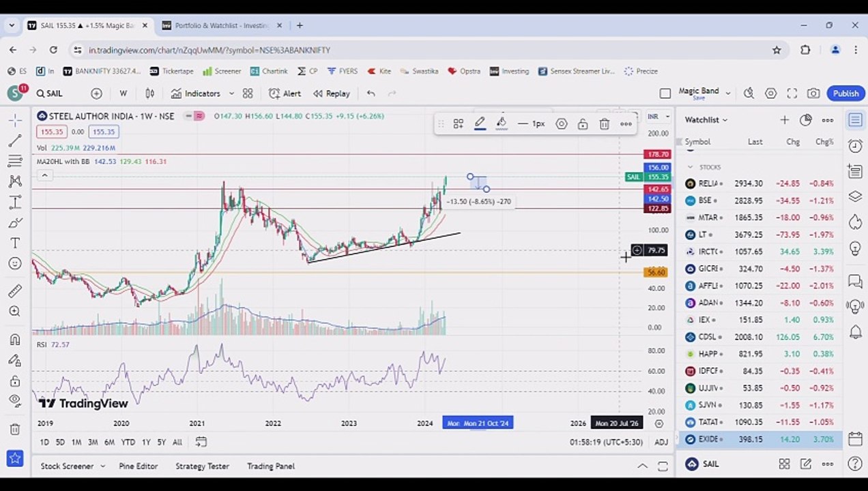Create a price Alert

285,93
